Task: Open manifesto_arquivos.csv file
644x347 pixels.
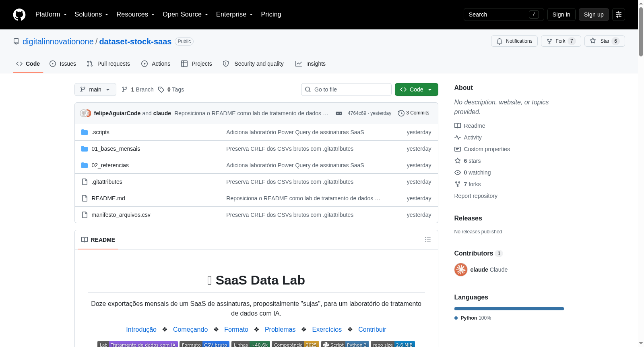Action: coord(121,215)
